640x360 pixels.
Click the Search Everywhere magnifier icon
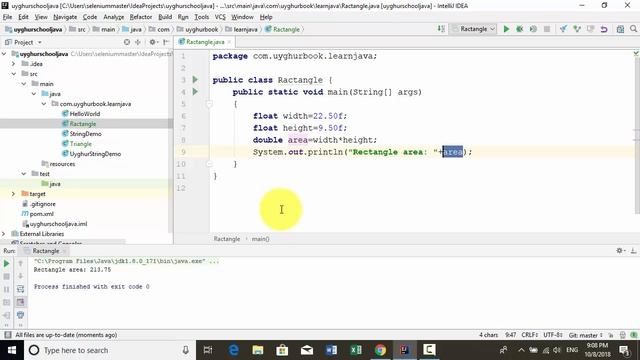pos(633,29)
